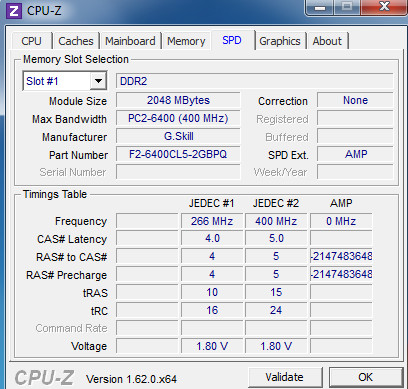
Task: Click the Part Number label
Action: [78, 155]
